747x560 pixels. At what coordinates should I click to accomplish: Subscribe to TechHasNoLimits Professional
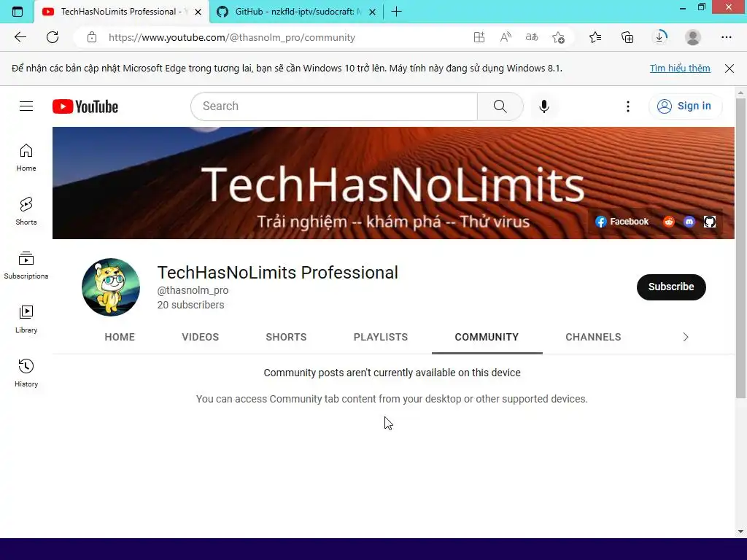(671, 287)
